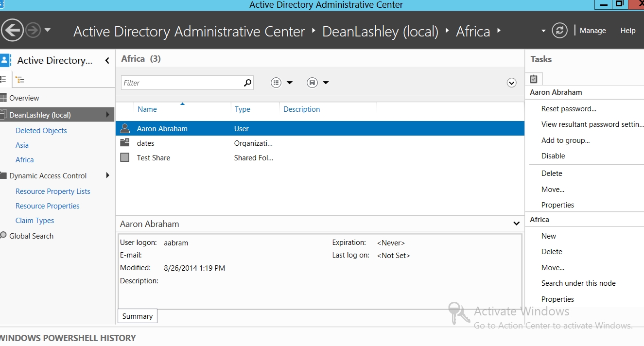This screenshot has width=644, height=346.
Task: Select Aaron Abraham row
Action: click(320, 129)
